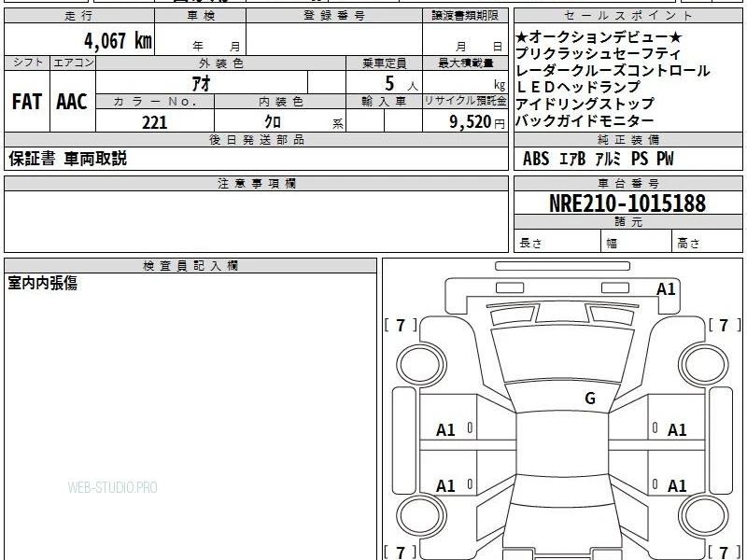The width and height of the screenshot is (747, 560).
Task: Click the A1 mark near the front bumper
Action: (x=666, y=289)
